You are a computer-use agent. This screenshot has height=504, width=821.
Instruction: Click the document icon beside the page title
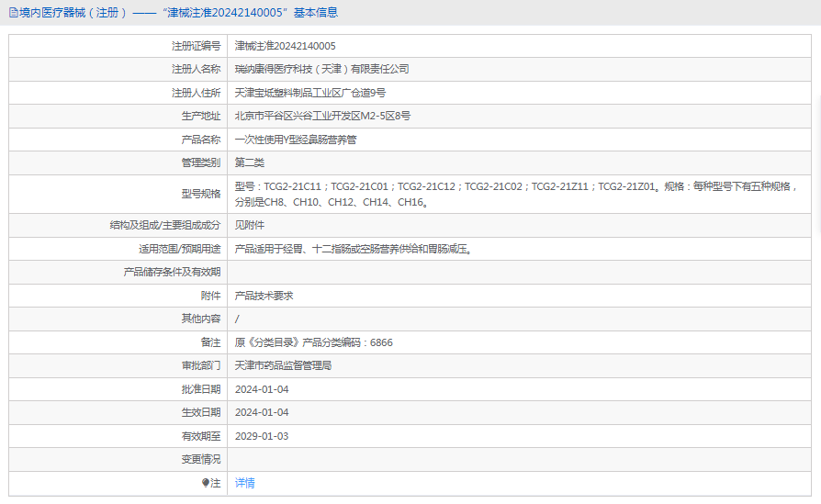13,13
